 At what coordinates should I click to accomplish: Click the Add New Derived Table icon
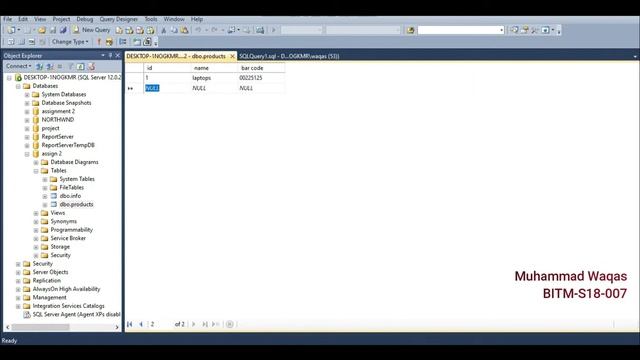147,42
